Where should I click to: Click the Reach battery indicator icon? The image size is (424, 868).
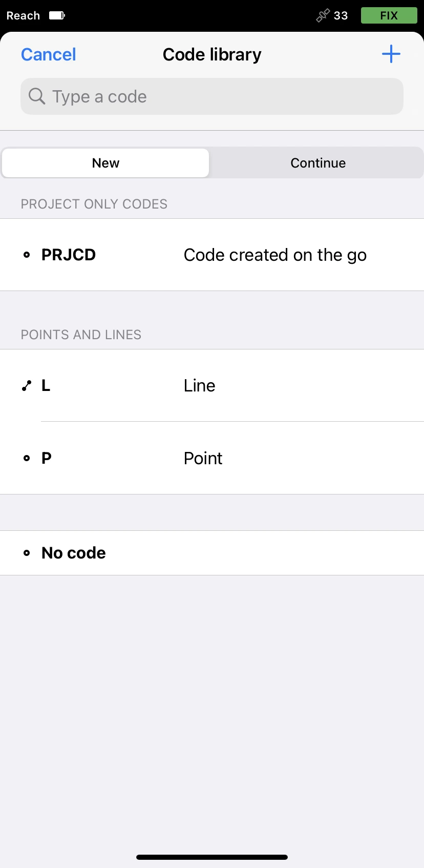57,15
